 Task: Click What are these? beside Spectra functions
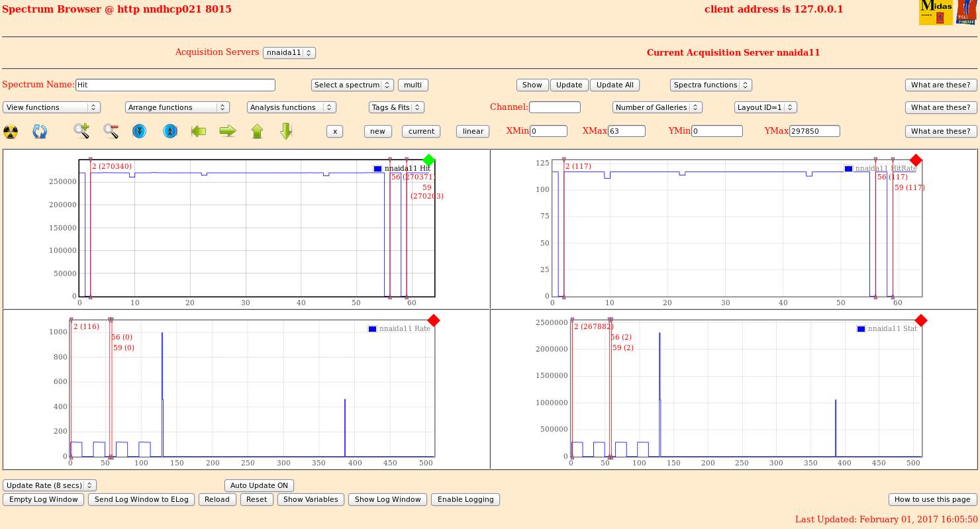coord(941,85)
